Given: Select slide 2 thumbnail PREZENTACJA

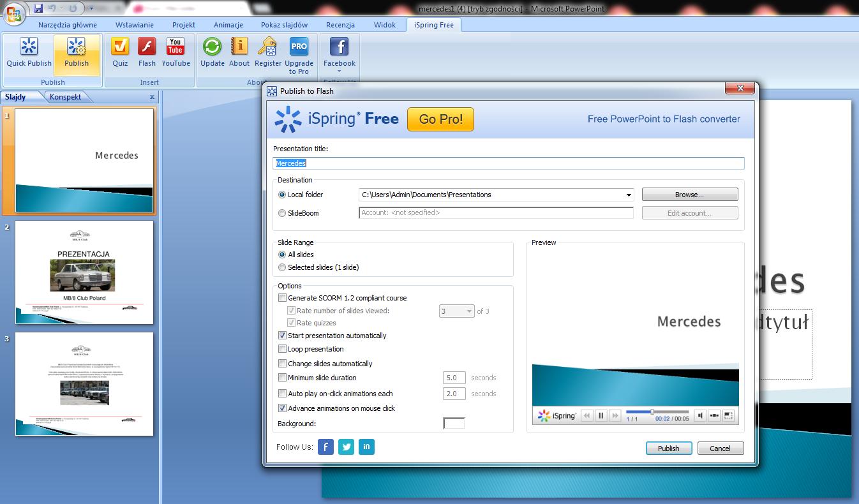Looking at the screenshot, I should pyautogui.click(x=84, y=272).
